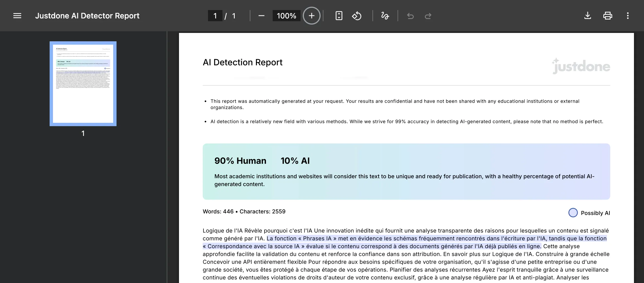Click the justdone logo on the report
The width and height of the screenshot is (644, 283).
[x=581, y=66]
